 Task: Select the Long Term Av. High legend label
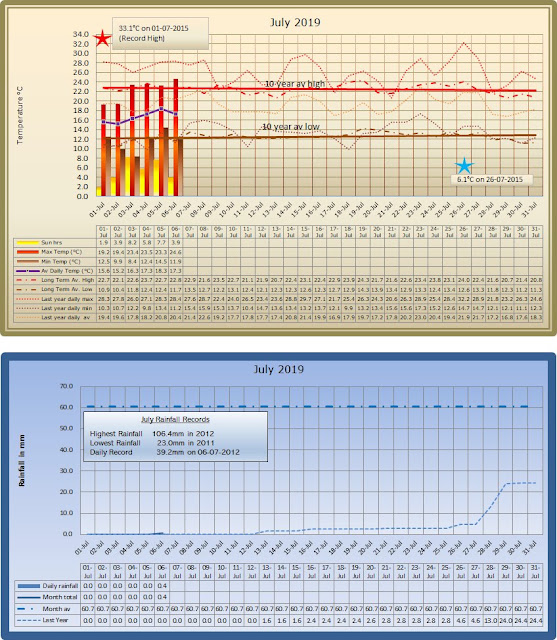(x=67, y=280)
